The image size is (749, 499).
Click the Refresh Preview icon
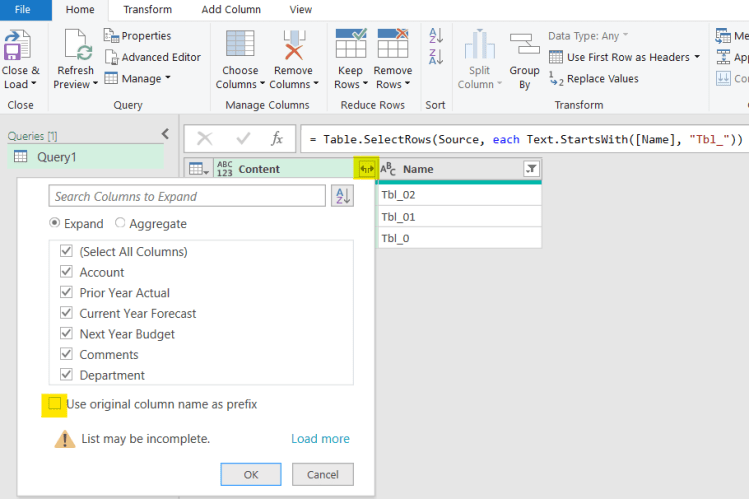click(x=76, y=47)
